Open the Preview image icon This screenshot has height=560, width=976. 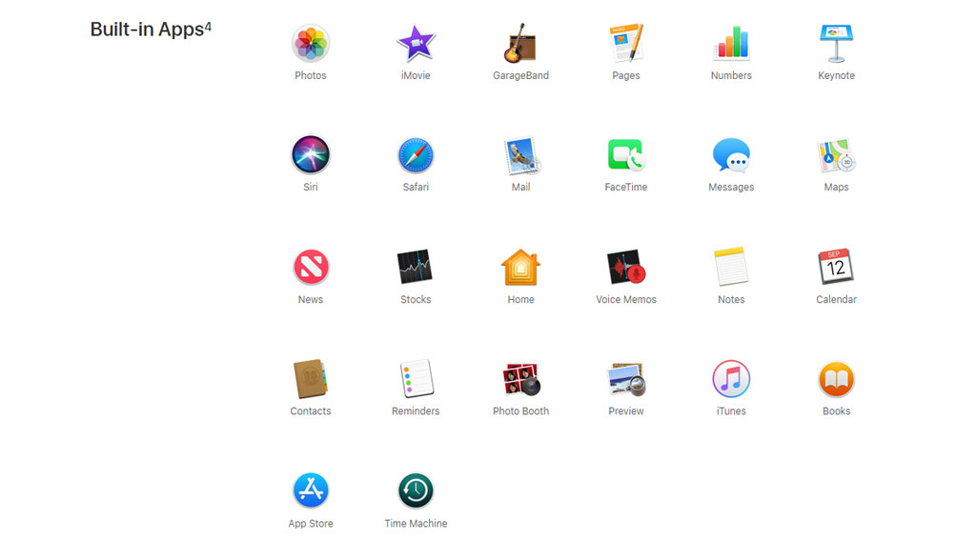627,379
